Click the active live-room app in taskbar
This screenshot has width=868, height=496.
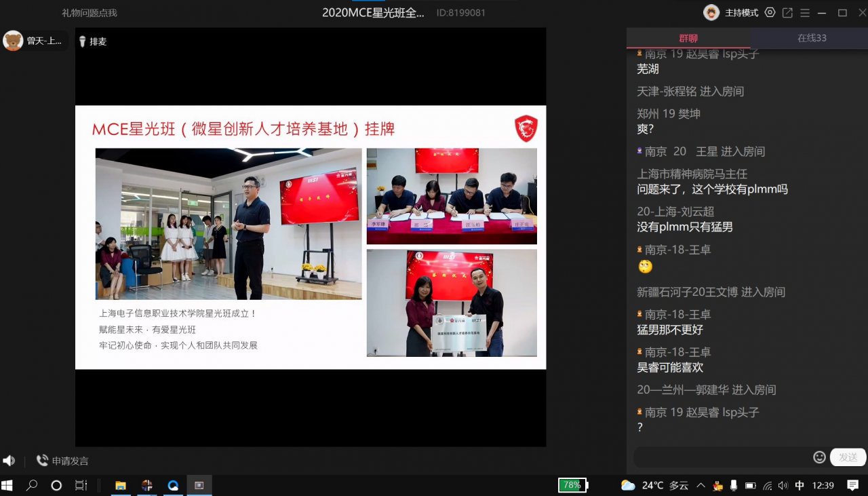point(199,485)
